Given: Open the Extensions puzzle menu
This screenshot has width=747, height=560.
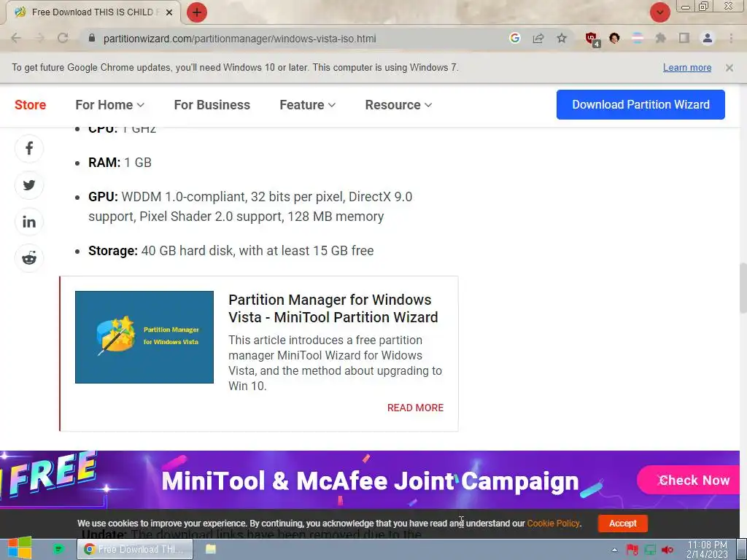Looking at the screenshot, I should click(x=661, y=38).
